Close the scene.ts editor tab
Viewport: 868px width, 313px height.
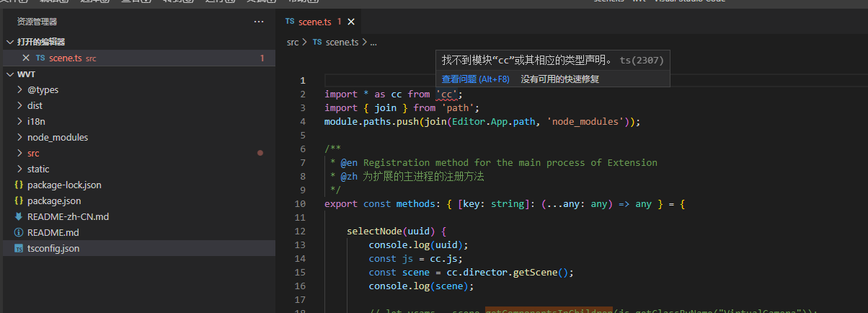coord(351,22)
